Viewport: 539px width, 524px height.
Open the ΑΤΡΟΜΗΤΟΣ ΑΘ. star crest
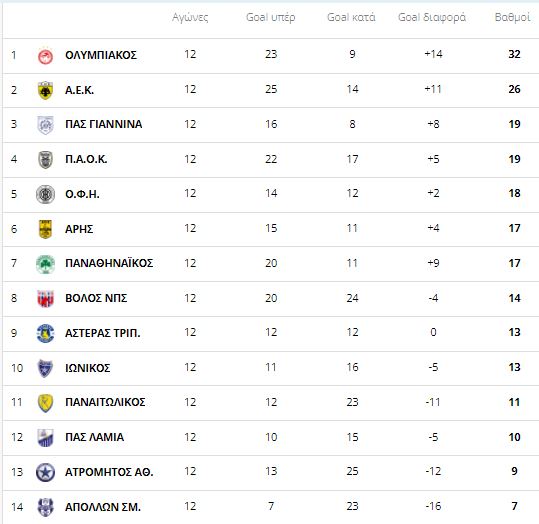click(x=45, y=472)
